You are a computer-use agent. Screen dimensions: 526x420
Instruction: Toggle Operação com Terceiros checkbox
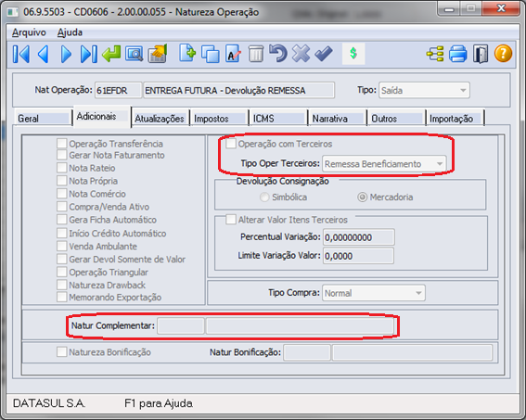(x=231, y=144)
